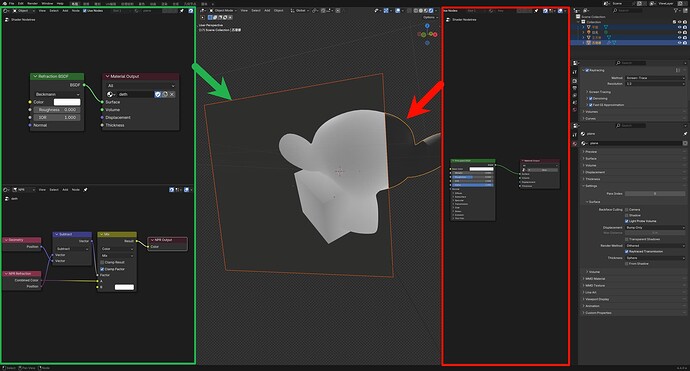Toggle Fast GI Approximation checkbox

click(591, 105)
